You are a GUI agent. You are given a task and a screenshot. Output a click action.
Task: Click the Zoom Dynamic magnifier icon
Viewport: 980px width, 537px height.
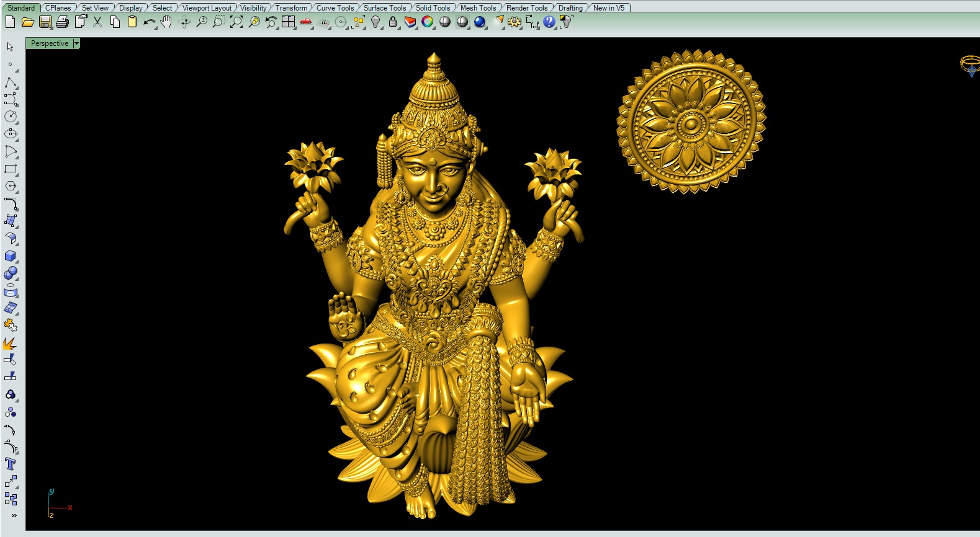[x=202, y=22]
